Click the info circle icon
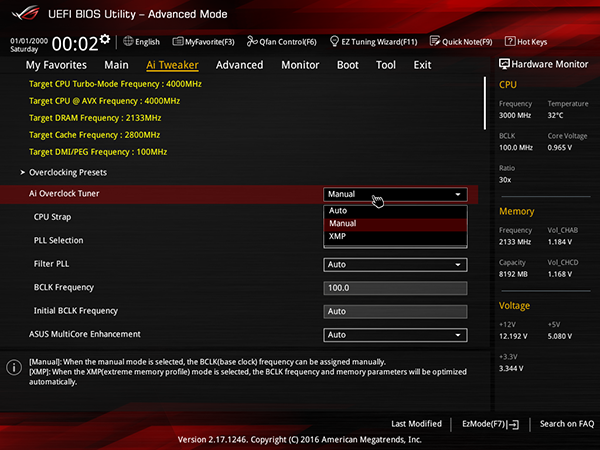Image resolution: width=600 pixels, height=450 pixels. coord(14,367)
